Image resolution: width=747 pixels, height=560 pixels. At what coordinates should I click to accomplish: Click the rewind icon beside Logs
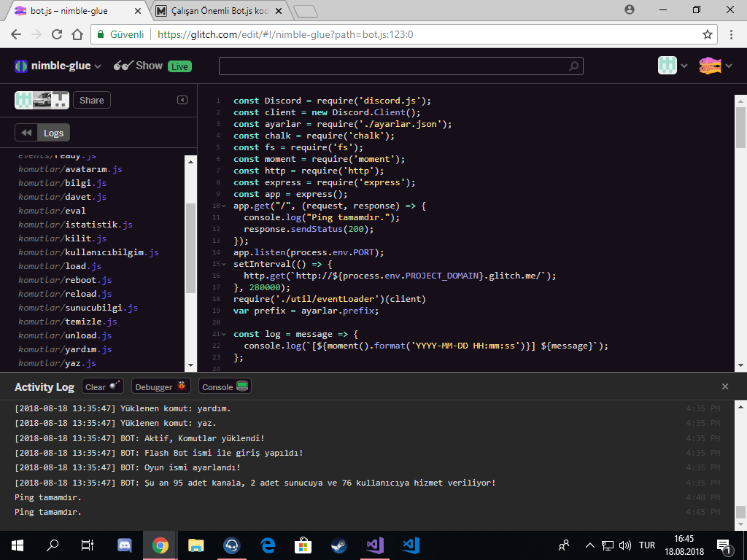pyautogui.click(x=26, y=133)
